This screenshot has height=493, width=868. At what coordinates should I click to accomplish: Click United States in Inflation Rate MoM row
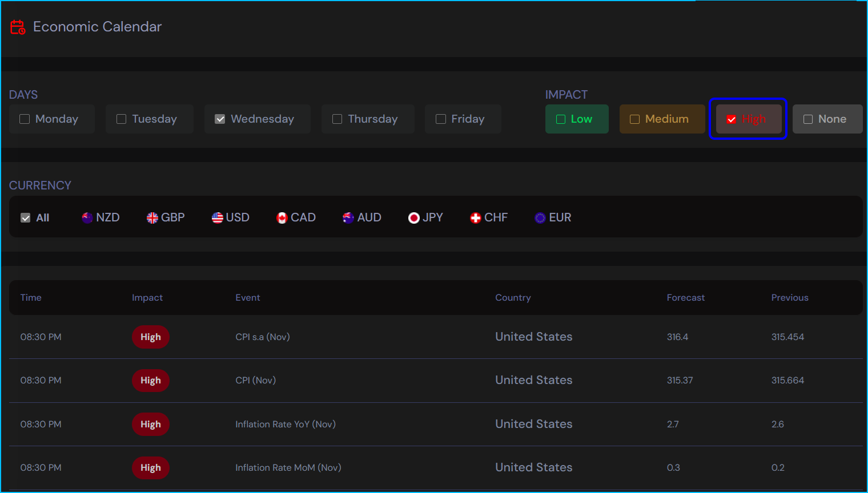[534, 467]
